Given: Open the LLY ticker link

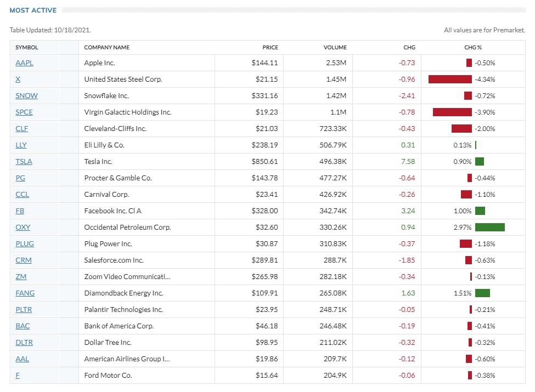Looking at the screenshot, I should click(x=21, y=145).
